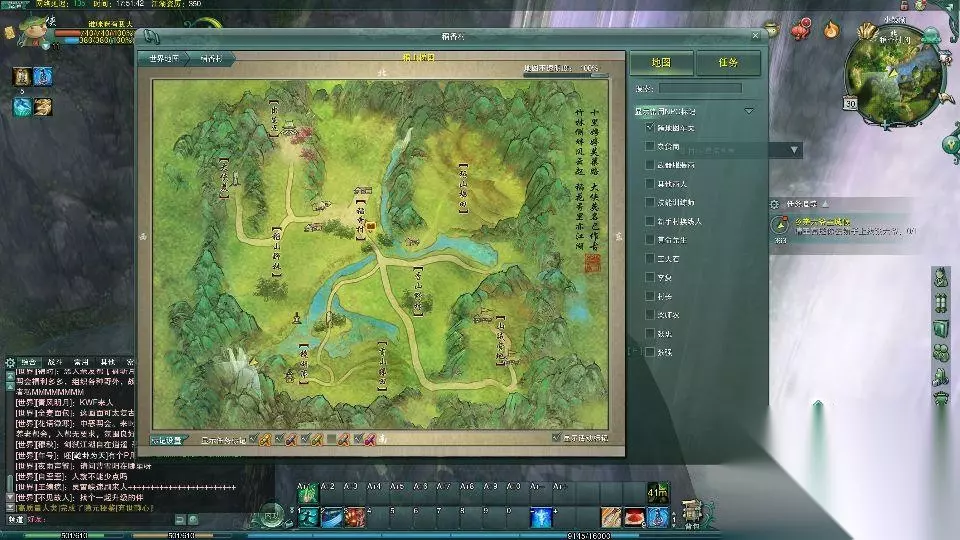Open the quest tracker settings gear
The height and width of the screenshot is (540, 960).
(774, 204)
